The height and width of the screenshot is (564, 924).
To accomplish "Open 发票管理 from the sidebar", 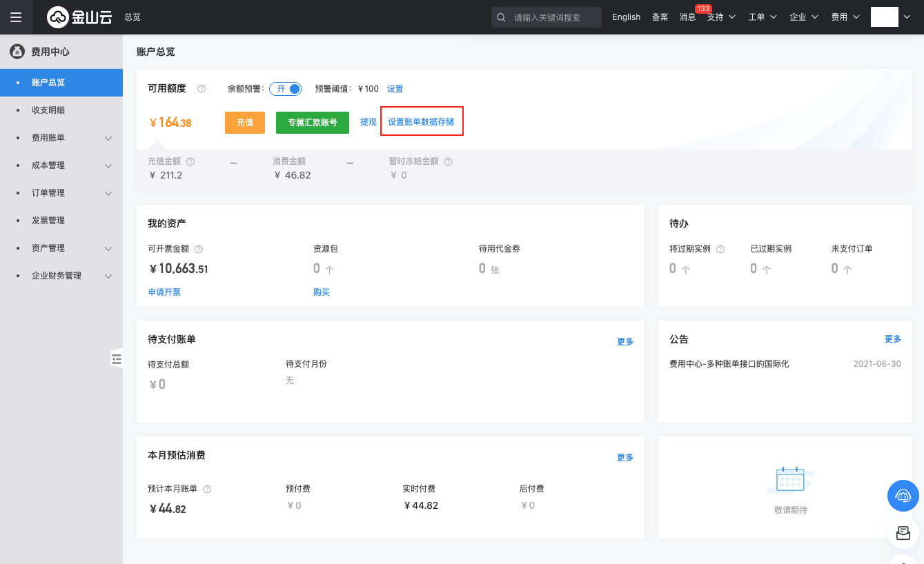I will click(x=48, y=221).
